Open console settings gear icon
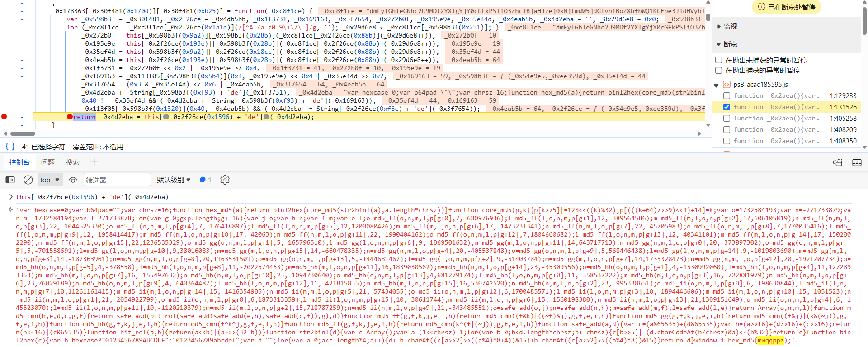This screenshot has height=347, width=868. (225, 180)
